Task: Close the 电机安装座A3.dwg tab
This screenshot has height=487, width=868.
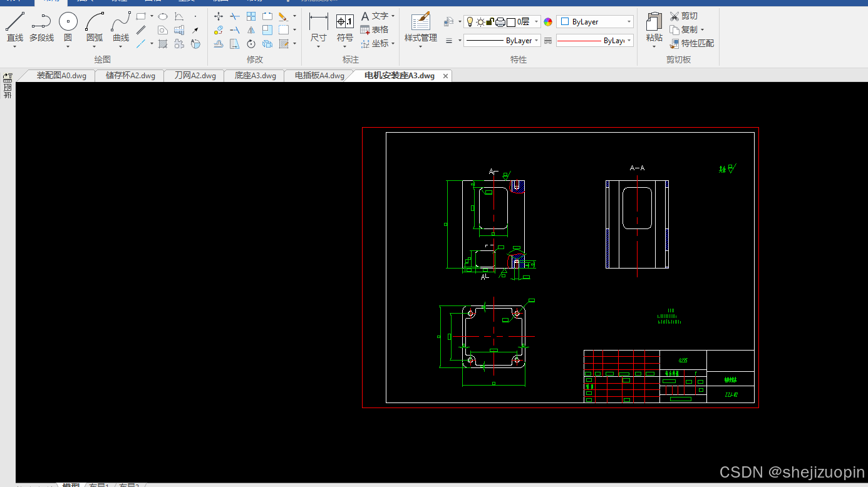Action: (x=446, y=76)
